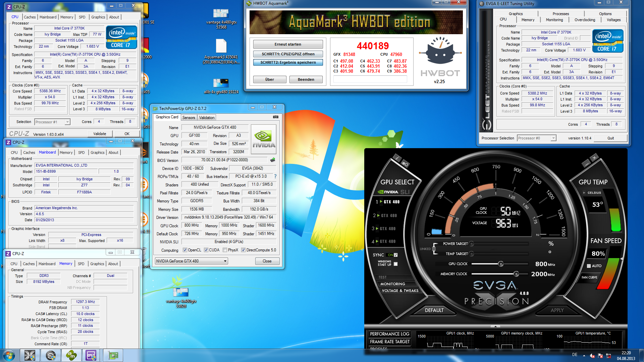The width and height of the screenshot is (644, 362).
Task: Open EVGA Precision settings gear icon
Action: (405, 164)
